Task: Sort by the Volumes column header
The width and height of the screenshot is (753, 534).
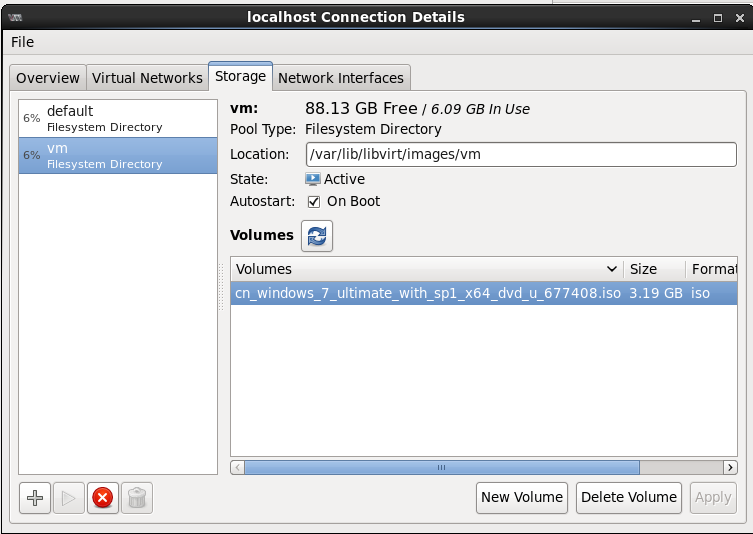Action: click(425, 269)
